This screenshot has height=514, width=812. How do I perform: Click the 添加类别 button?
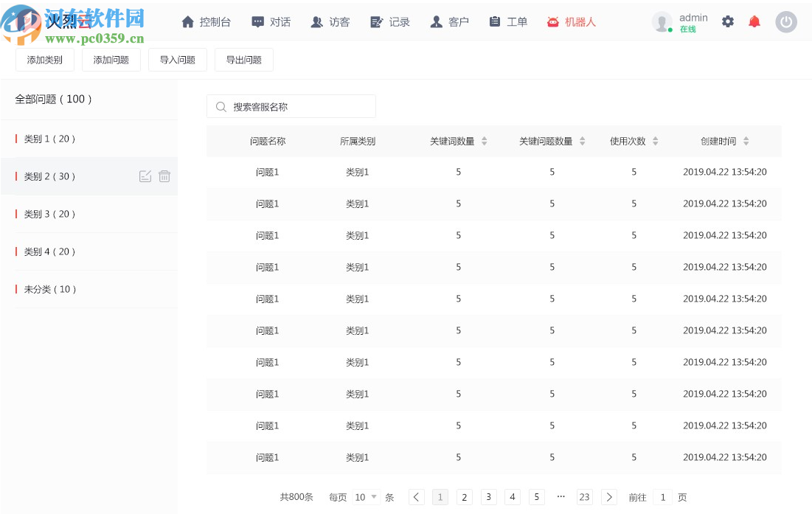tap(45, 60)
